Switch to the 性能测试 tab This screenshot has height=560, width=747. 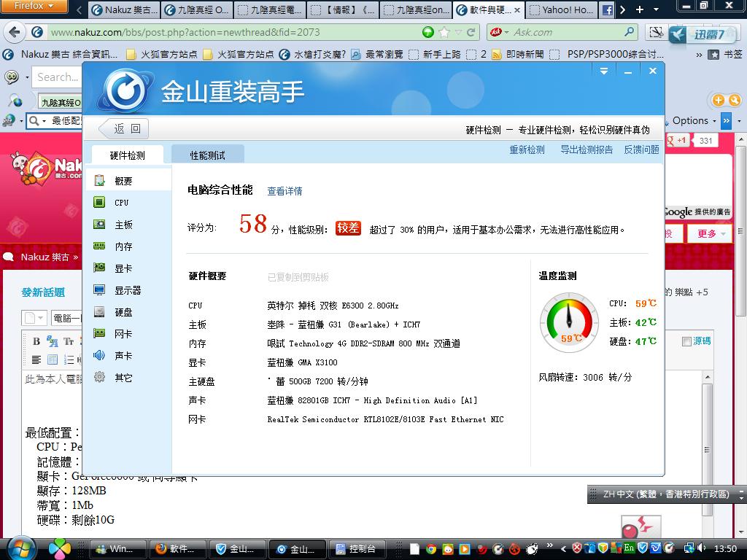207,155
